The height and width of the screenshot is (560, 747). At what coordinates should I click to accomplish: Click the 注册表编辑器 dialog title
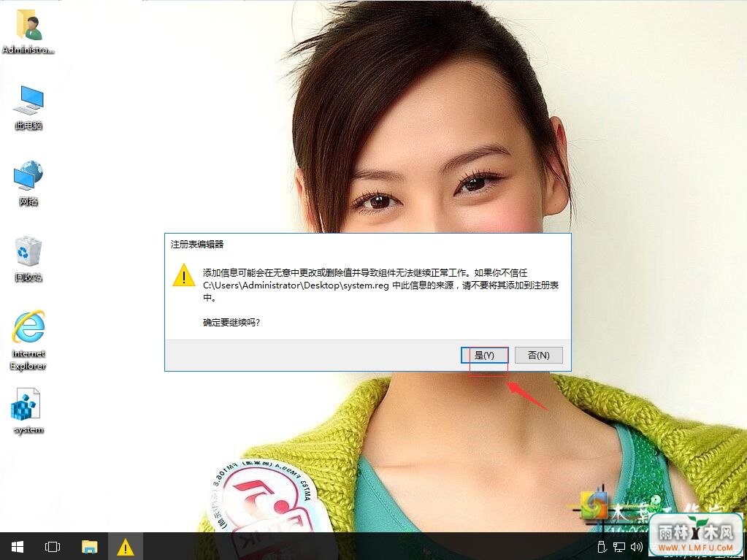pyautogui.click(x=197, y=245)
